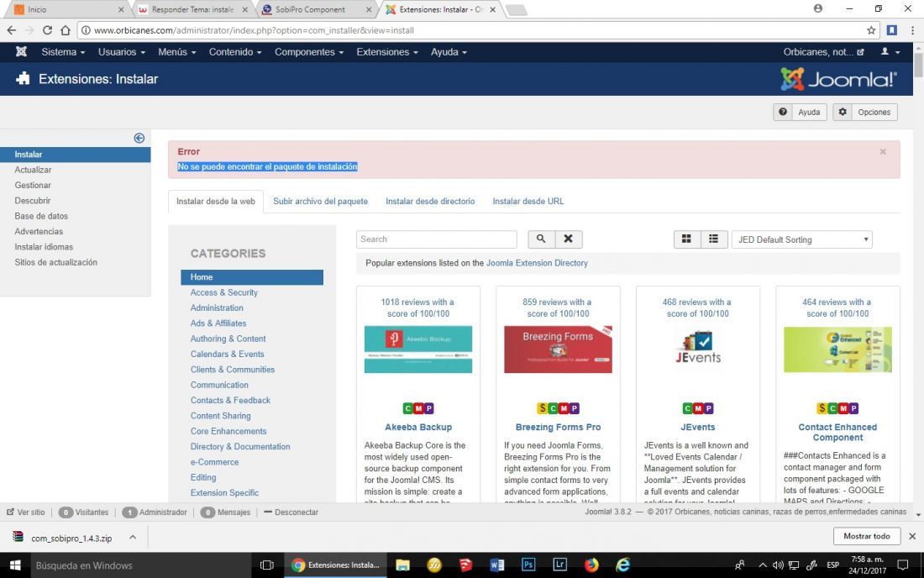Clear the search with the X button

coord(568,239)
